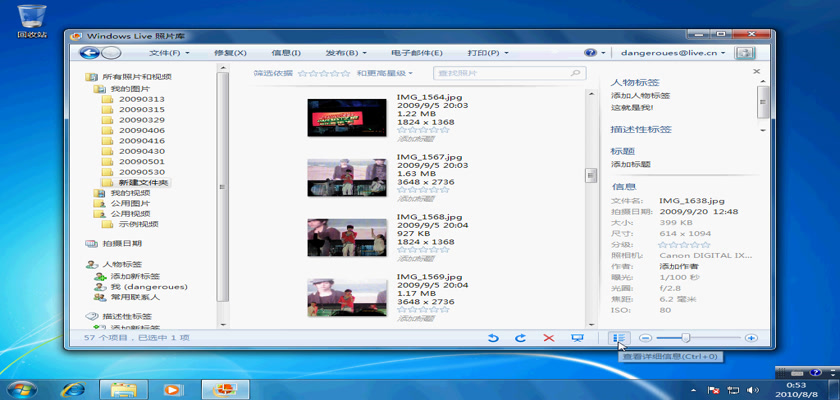
Task: Click the rotate clockwise icon
Action: click(520, 339)
